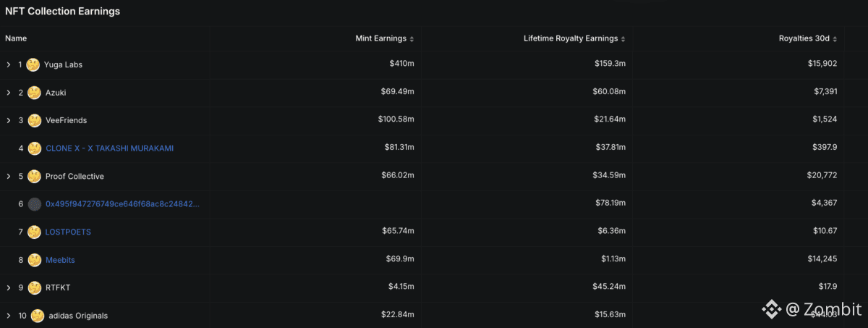
Task: Click the gray icon beside 0x495f address
Action: pos(34,204)
